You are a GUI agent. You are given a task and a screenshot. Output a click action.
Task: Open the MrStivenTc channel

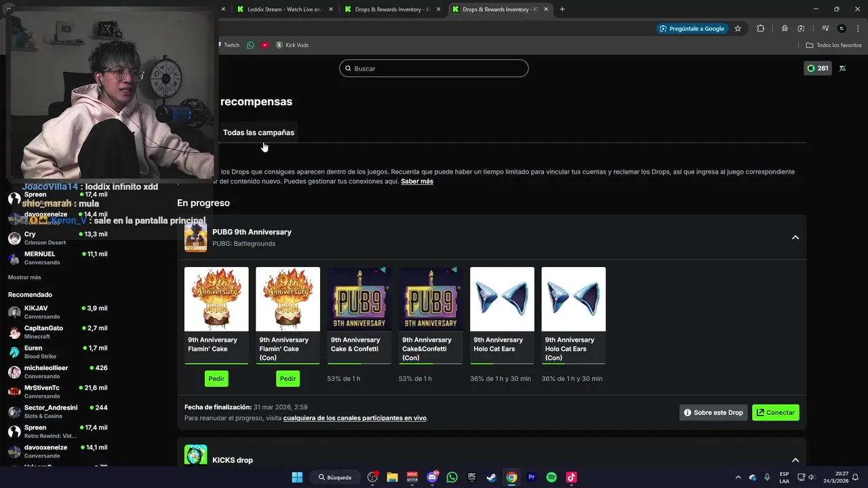(x=58, y=392)
